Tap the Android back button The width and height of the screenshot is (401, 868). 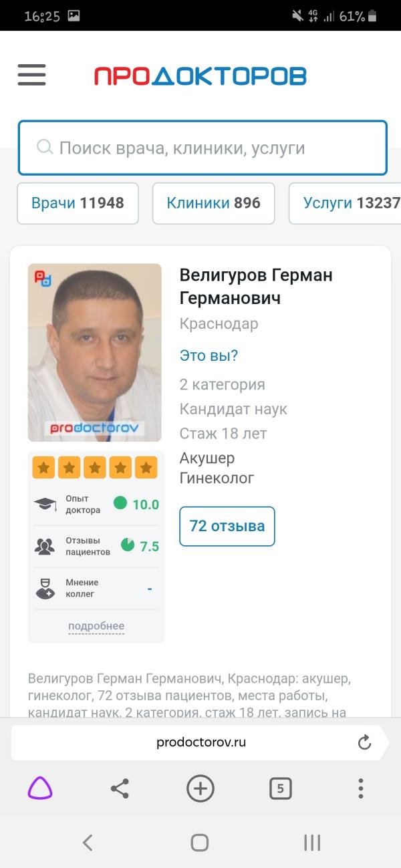(x=88, y=843)
